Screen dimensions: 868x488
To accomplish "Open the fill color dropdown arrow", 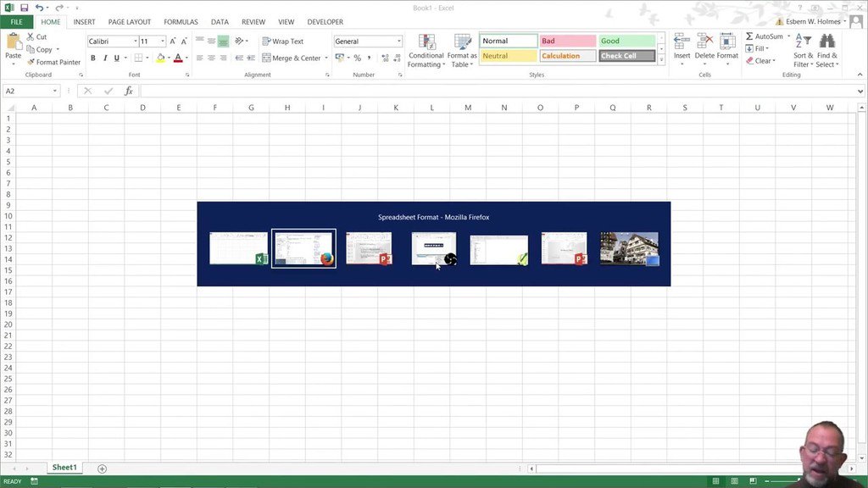I will tap(169, 58).
